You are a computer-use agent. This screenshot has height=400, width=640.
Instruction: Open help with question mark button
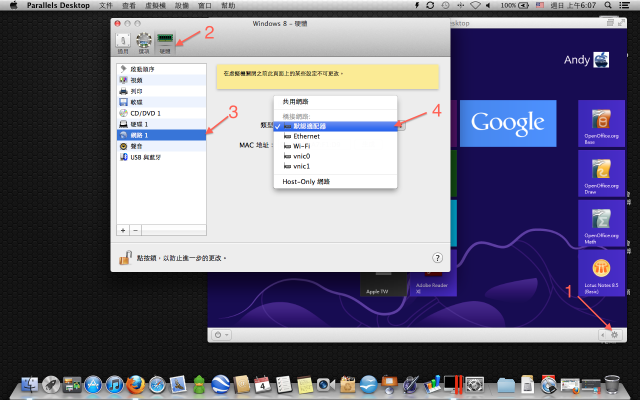[437, 258]
